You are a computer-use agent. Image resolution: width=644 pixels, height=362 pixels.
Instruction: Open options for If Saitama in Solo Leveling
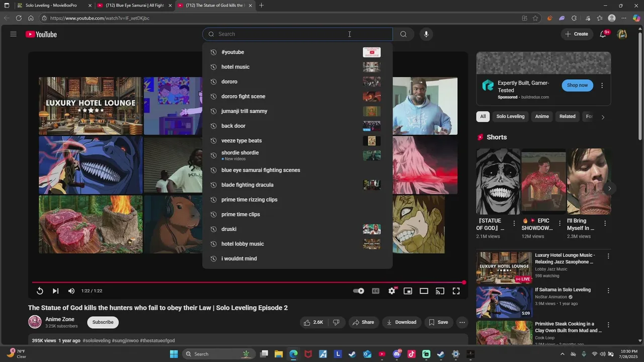tap(608, 291)
